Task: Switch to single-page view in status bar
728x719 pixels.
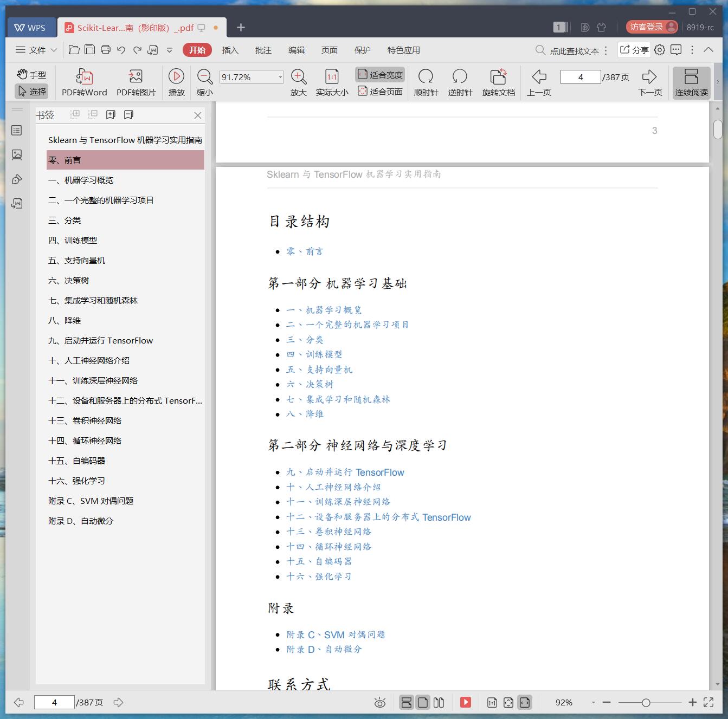Action: click(x=423, y=703)
